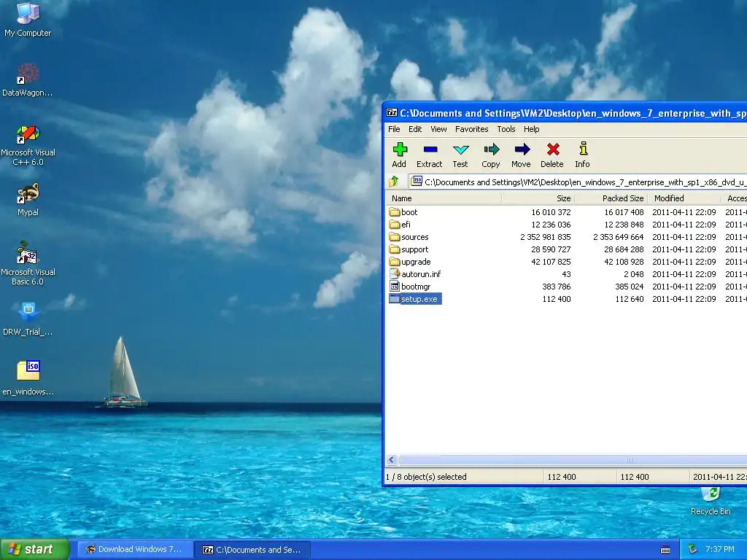Click the address path field
The image size is (747, 560).
578,182
